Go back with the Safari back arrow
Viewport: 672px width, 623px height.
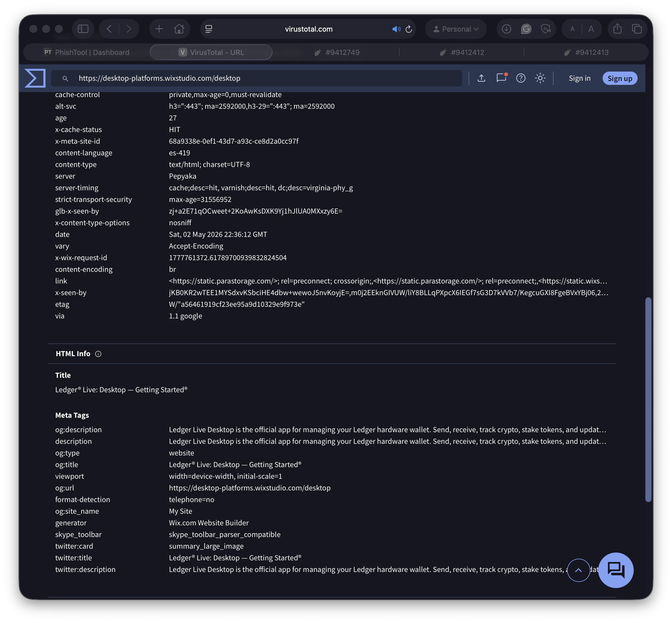[x=109, y=29]
